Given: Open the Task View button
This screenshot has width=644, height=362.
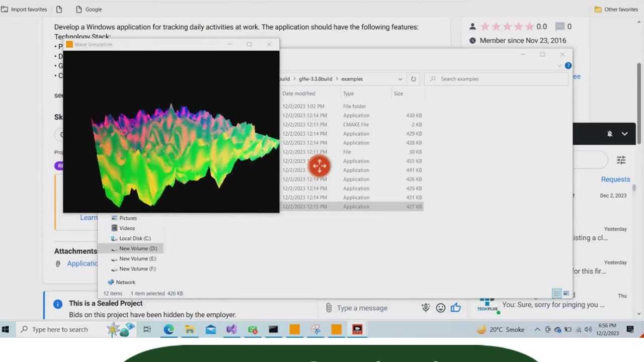Looking at the screenshot, I should (x=147, y=329).
